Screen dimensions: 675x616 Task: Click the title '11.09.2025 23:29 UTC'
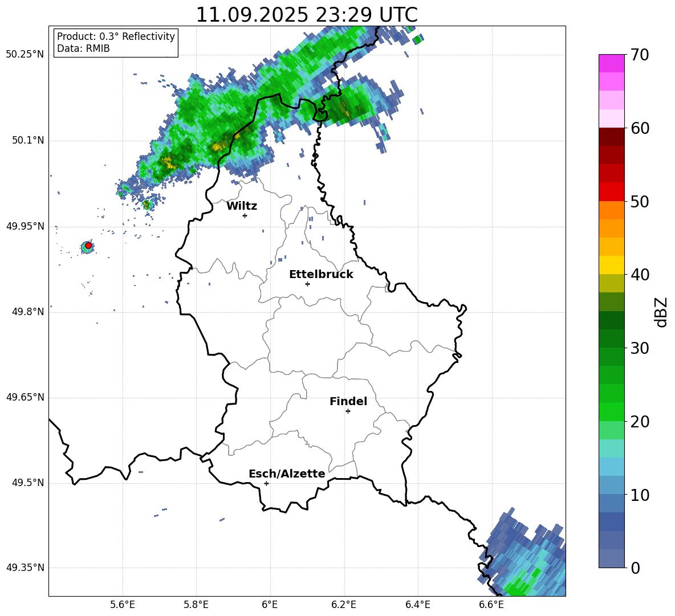307,15
